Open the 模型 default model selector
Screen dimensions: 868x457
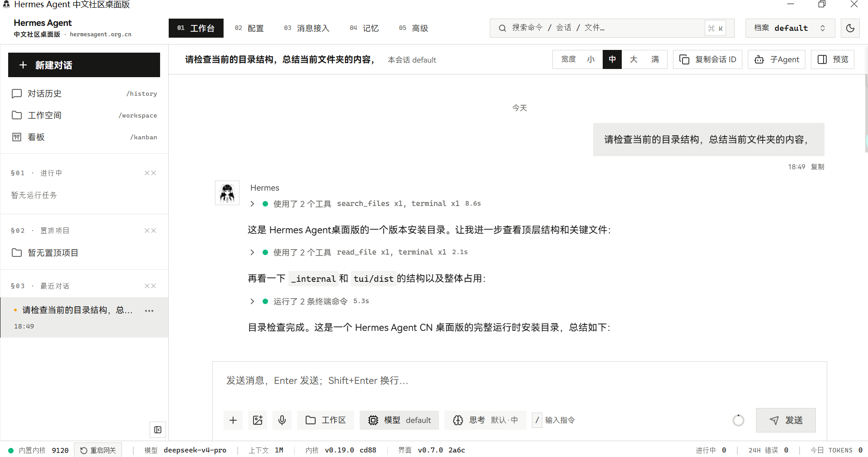[399, 420]
